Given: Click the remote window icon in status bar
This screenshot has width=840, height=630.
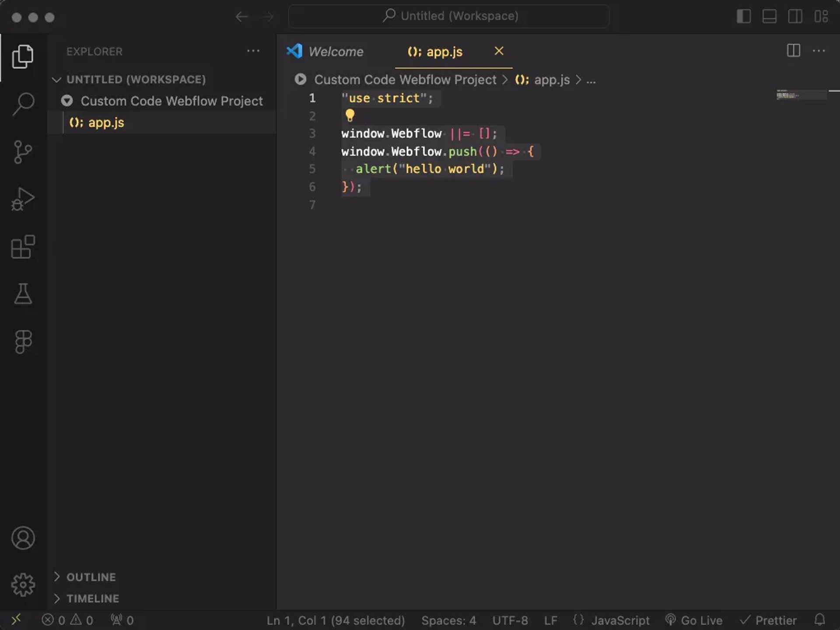Looking at the screenshot, I should coord(16,620).
